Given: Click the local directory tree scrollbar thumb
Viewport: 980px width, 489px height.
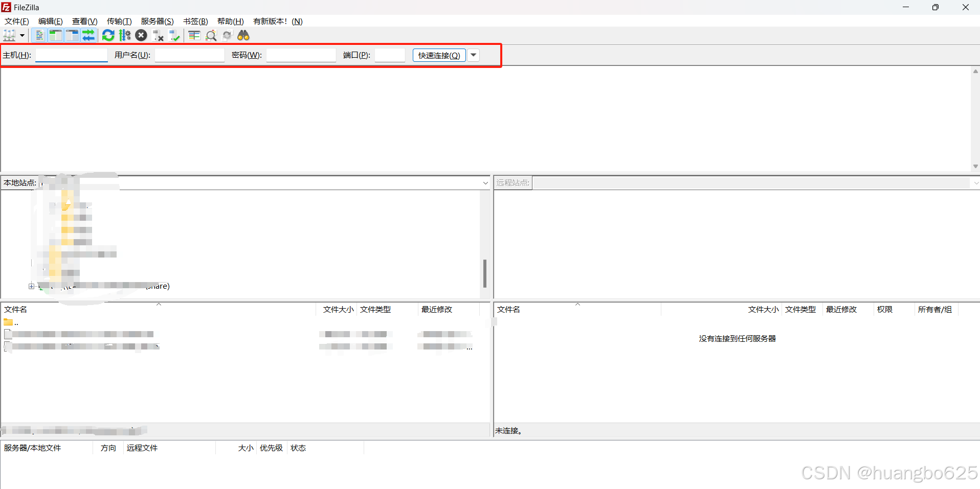Looking at the screenshot, I should coord(485,273).
